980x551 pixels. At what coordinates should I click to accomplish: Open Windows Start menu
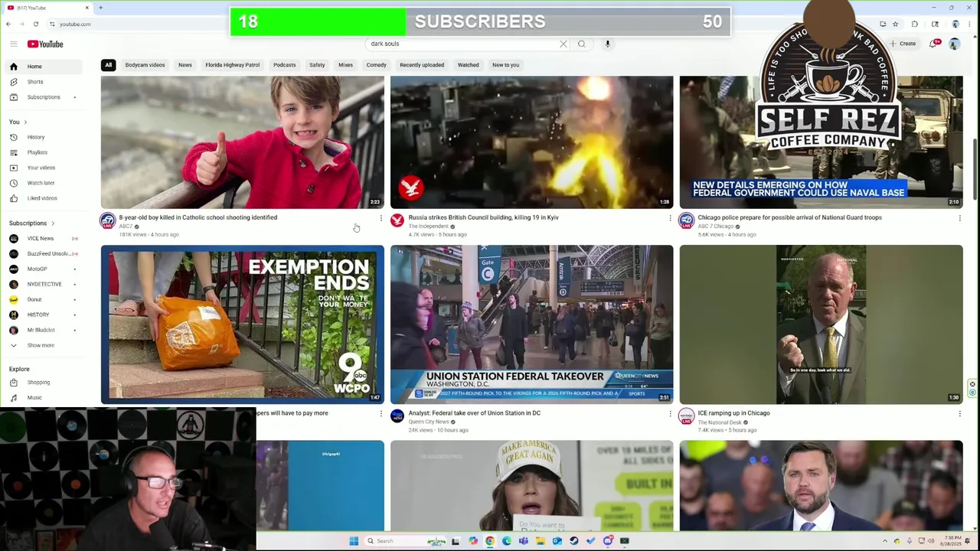point(354,541)
